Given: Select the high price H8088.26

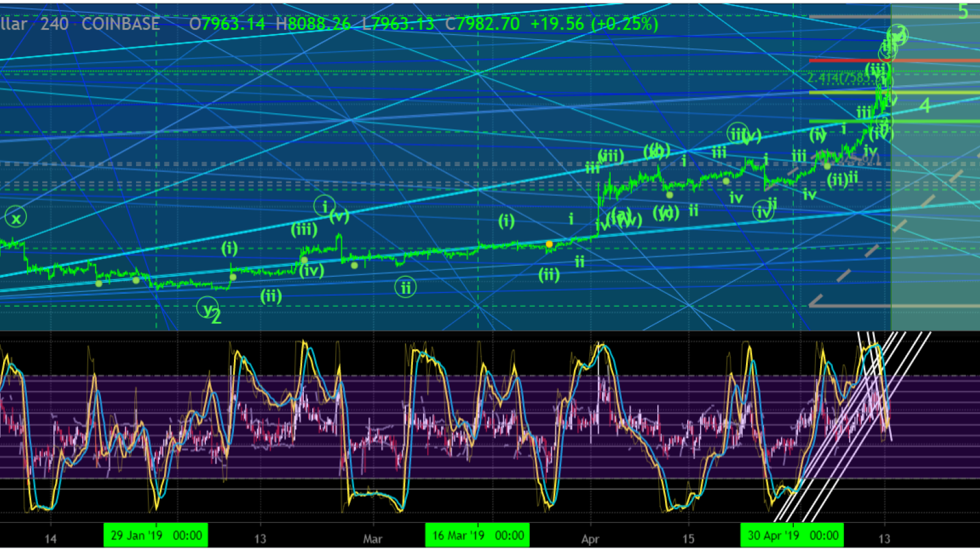Looking at the screenshot, I should pos(313,24).
